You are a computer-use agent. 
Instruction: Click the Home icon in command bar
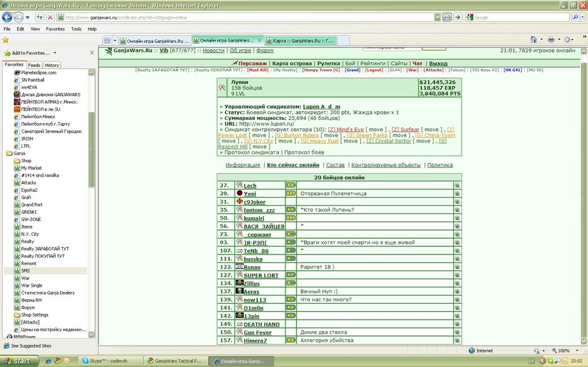(533, 39)
